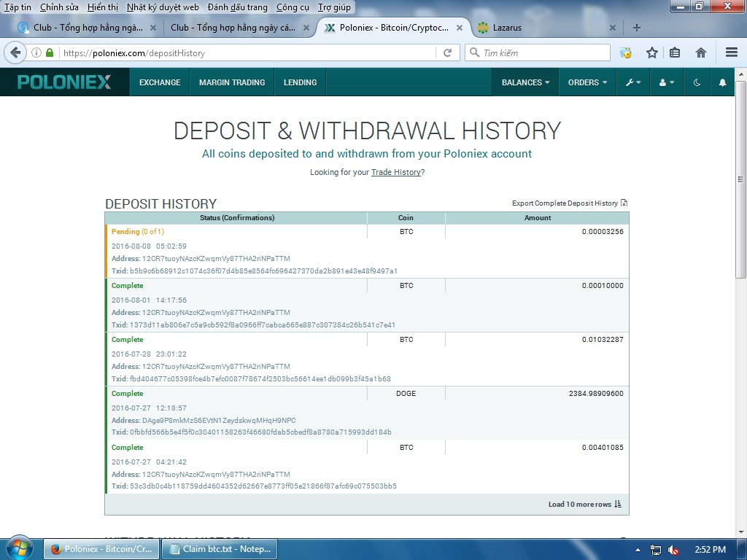Export deposit history file icon
This screenshot has height=560, width=747.
624,203
